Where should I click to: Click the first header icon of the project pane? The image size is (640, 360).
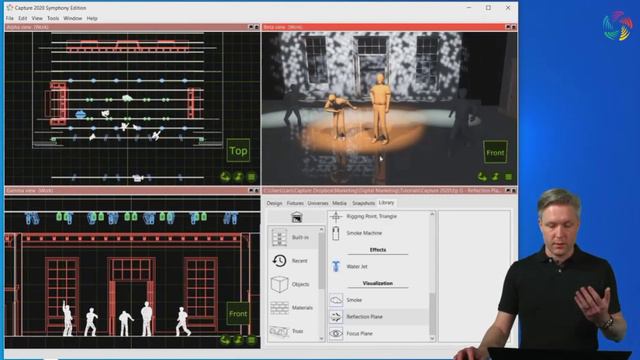click(508, 191)
